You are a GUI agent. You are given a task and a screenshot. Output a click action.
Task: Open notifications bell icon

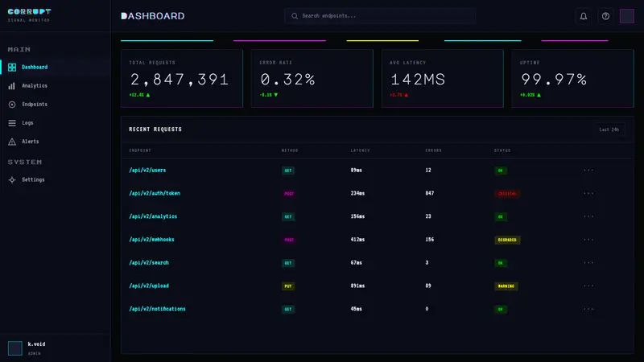click(583, 16)
